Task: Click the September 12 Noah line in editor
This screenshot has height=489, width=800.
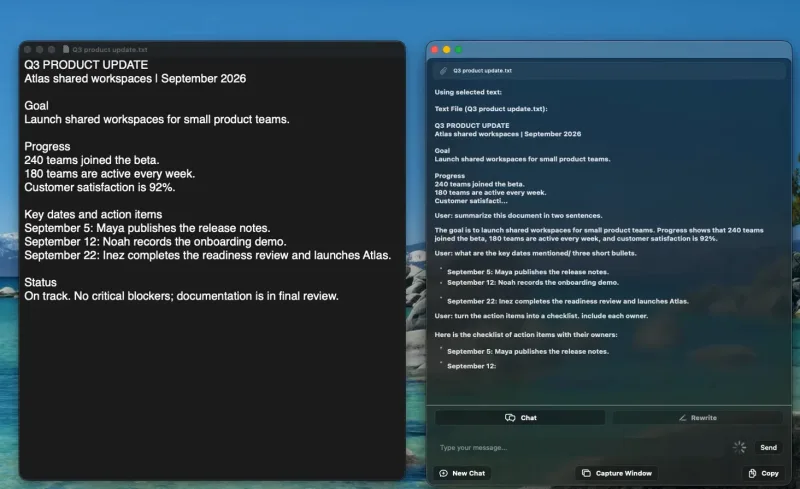Action: [156, 241]
